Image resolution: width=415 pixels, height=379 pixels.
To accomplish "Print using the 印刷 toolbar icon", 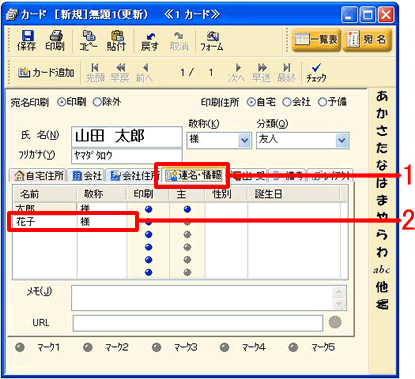I will pos(55,40).
